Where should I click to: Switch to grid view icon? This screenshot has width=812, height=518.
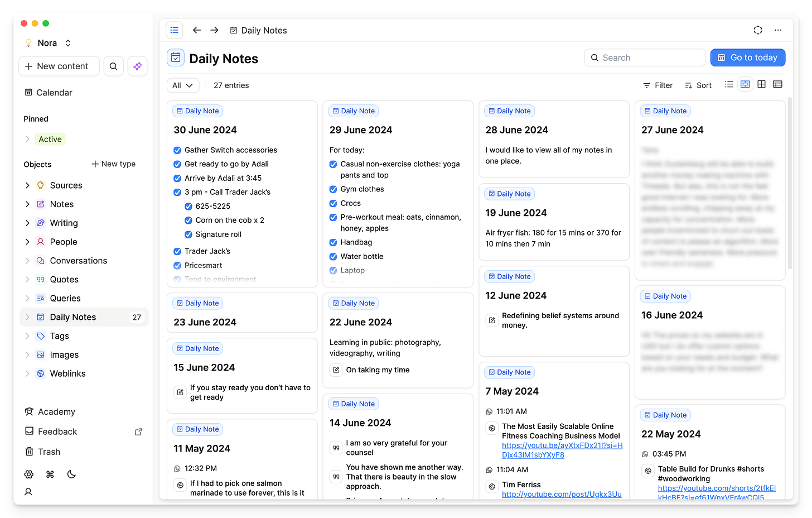[761, 84]
